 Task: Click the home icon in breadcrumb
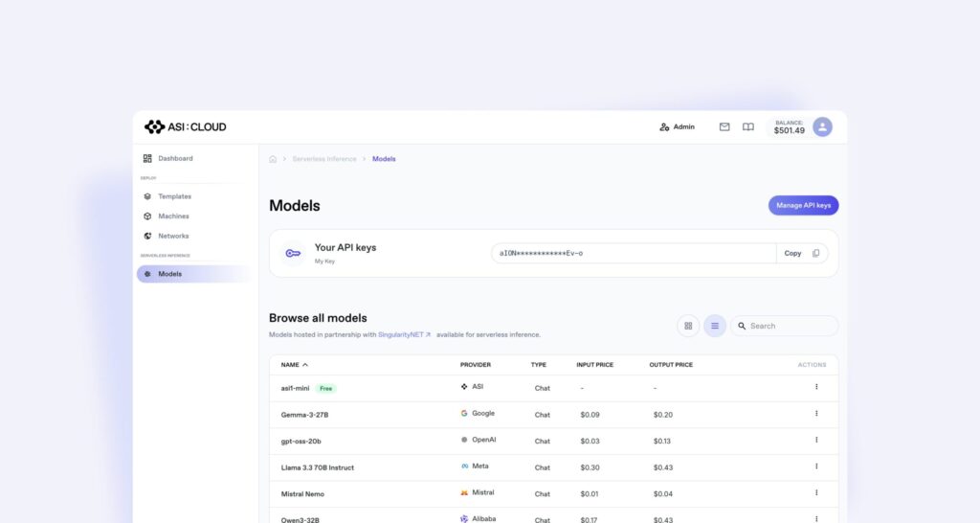click(273, 159)
